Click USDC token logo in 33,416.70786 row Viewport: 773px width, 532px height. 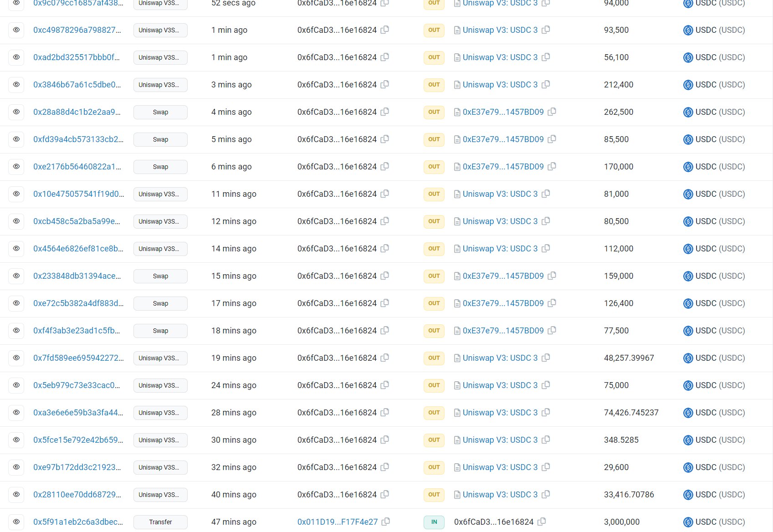(688, 495)
